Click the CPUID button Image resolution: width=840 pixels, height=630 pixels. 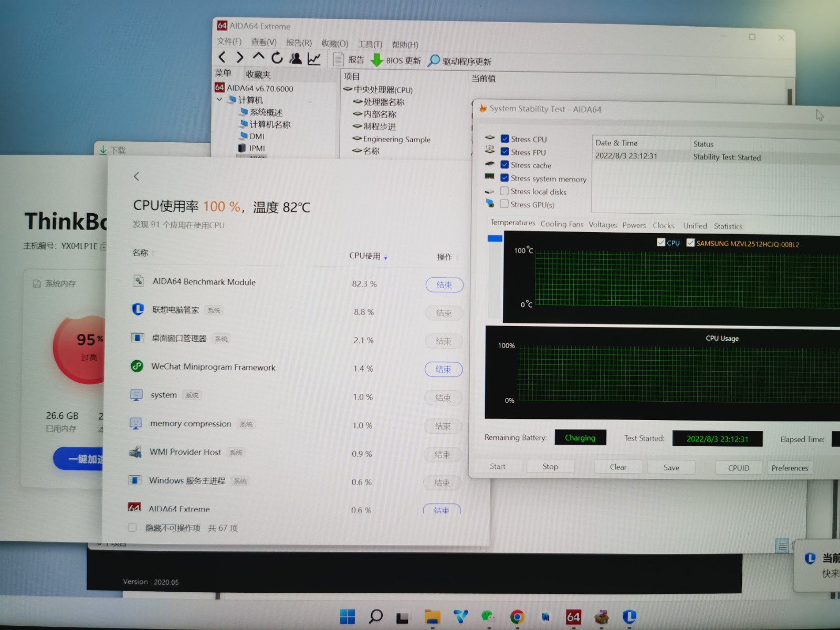click(x=739, y=468)
